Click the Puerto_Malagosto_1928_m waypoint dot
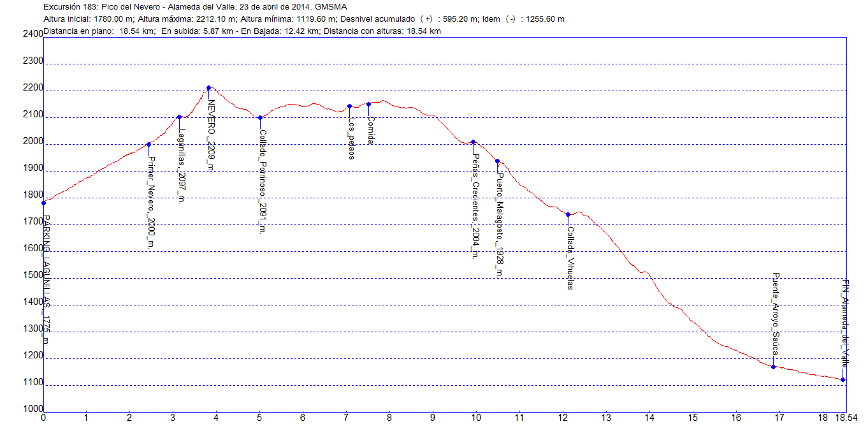Screen dimensions: 868x433 [x=497, y=161]
